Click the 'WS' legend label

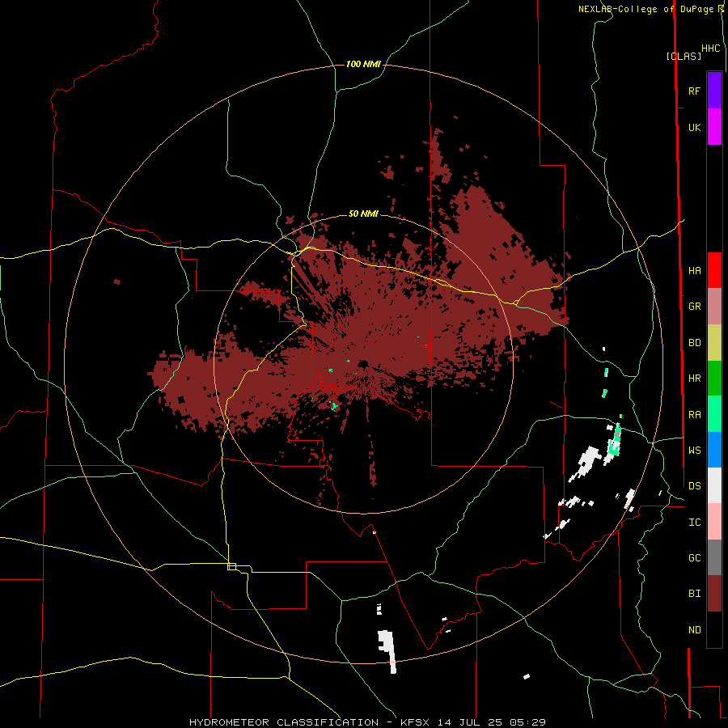tap(694, 450)
